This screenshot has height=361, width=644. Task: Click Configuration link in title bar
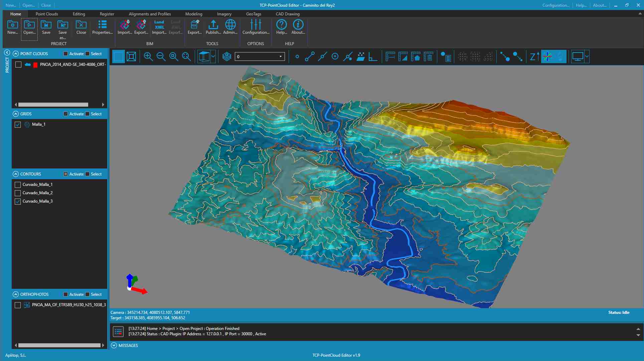click(x=555, y=5)
